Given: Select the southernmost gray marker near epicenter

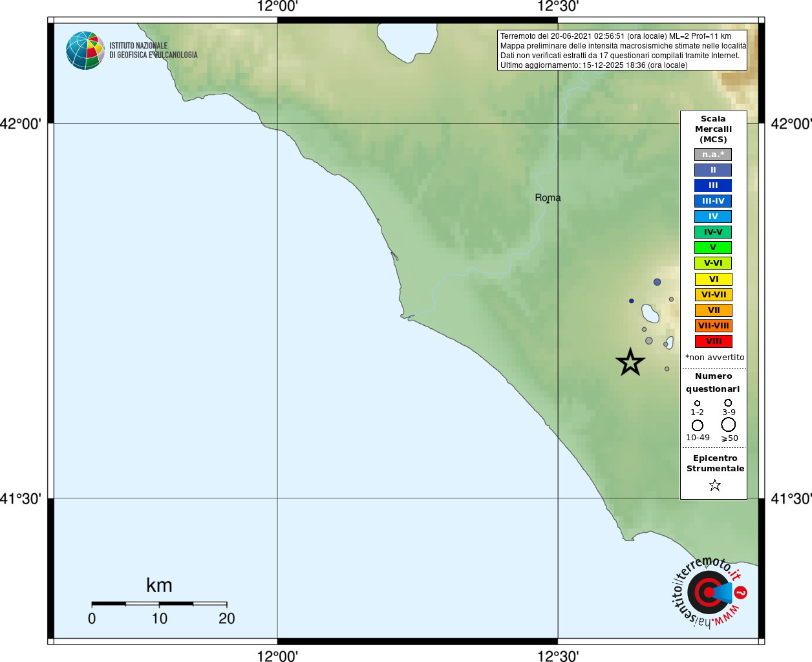Looking at the screenshot, I should pyautogui.click(x=667, y=369).
